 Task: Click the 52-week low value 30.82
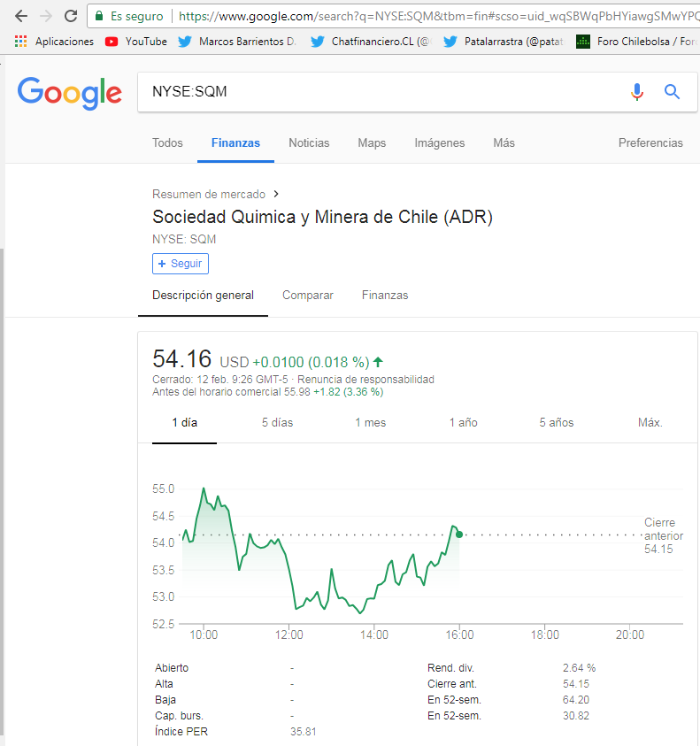tap(576, 716)
